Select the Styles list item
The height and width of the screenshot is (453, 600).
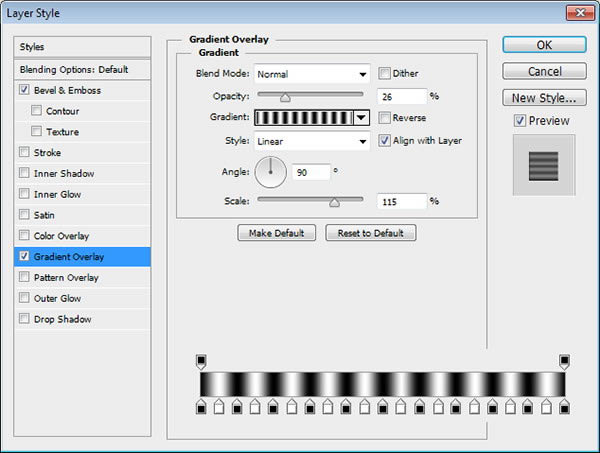click(x=82, y=47)
